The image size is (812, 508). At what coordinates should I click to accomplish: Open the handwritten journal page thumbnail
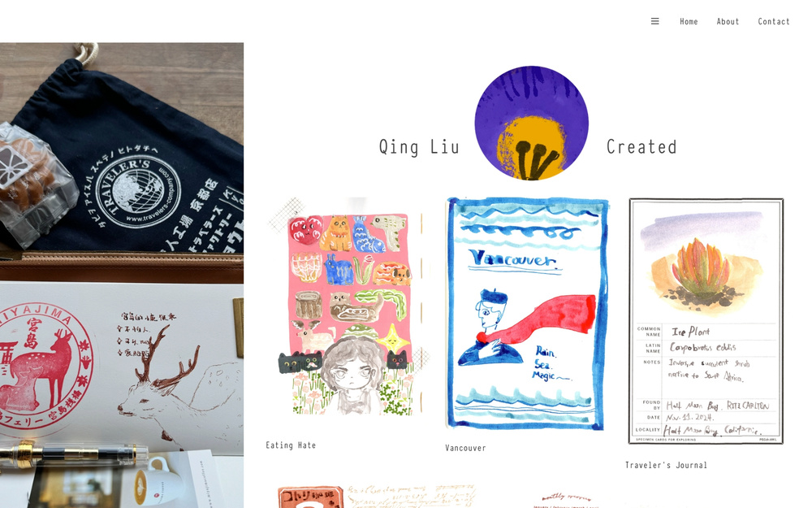(x=412, y=497)
